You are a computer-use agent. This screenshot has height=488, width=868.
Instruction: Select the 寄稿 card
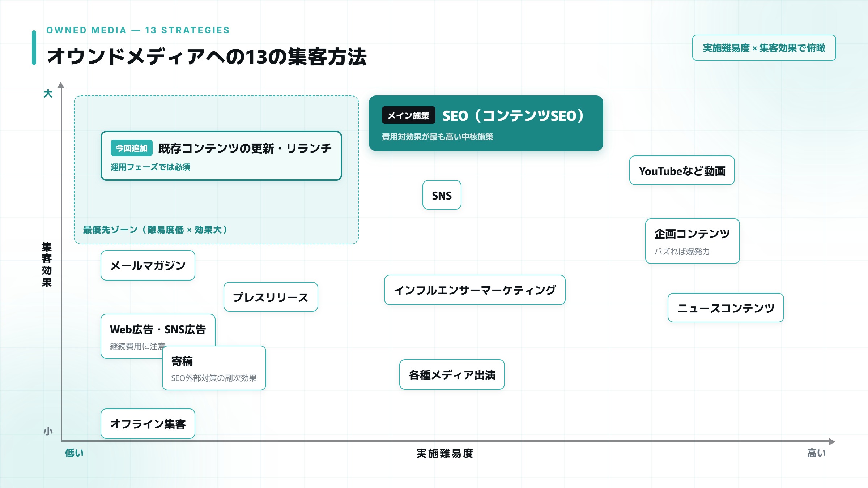pyautogui.click(x=214, y=368)
